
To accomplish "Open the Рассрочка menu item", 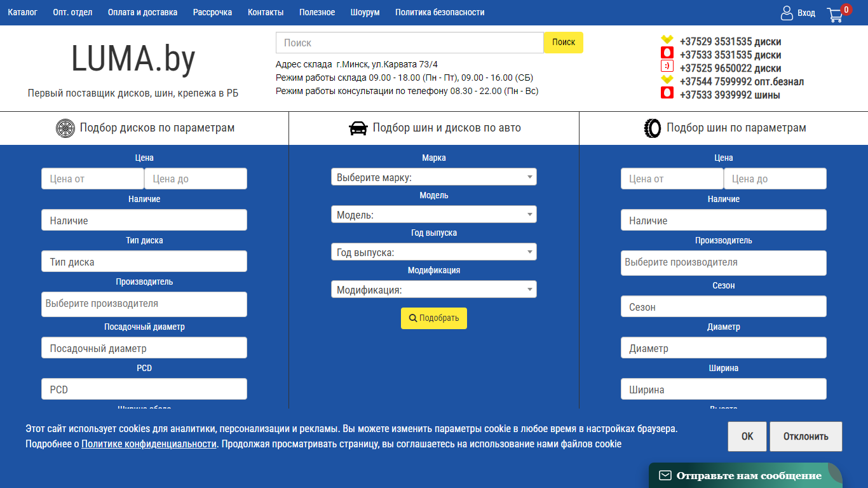I will pyautogui.click(x=213, y=12).
